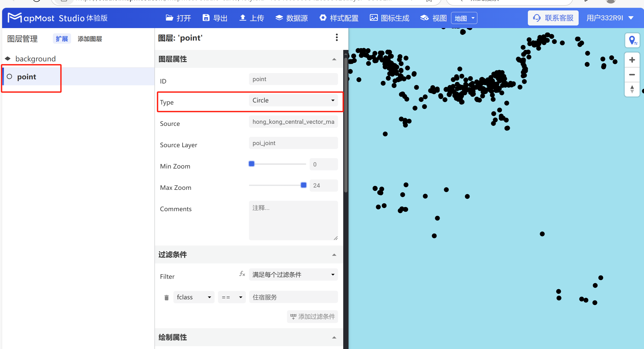Open the 图标生成 generator

pos(389,18)
